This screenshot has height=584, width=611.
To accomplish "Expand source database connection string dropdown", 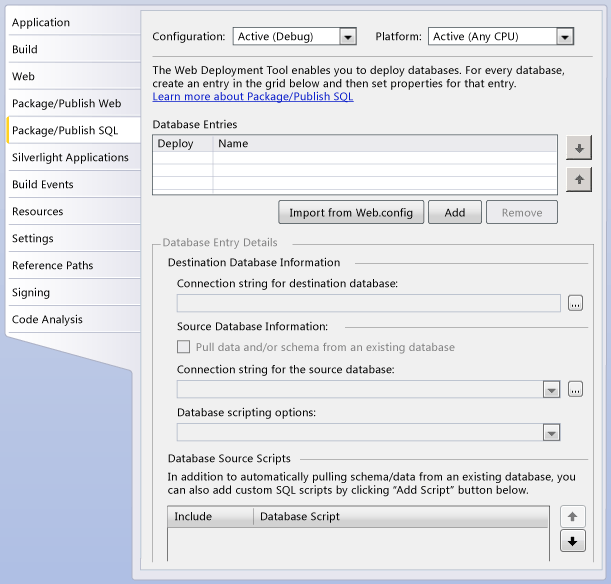I will pos(551,390).
